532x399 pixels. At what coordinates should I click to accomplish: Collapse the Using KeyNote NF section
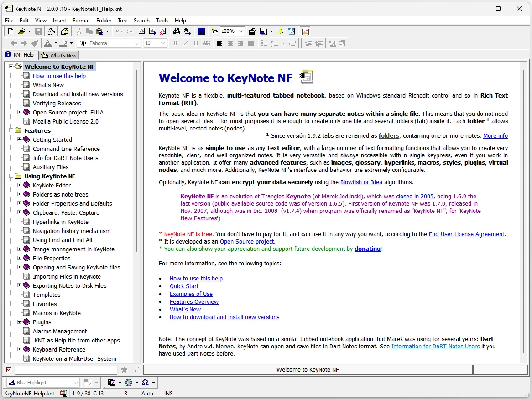(x=11, y=176)
